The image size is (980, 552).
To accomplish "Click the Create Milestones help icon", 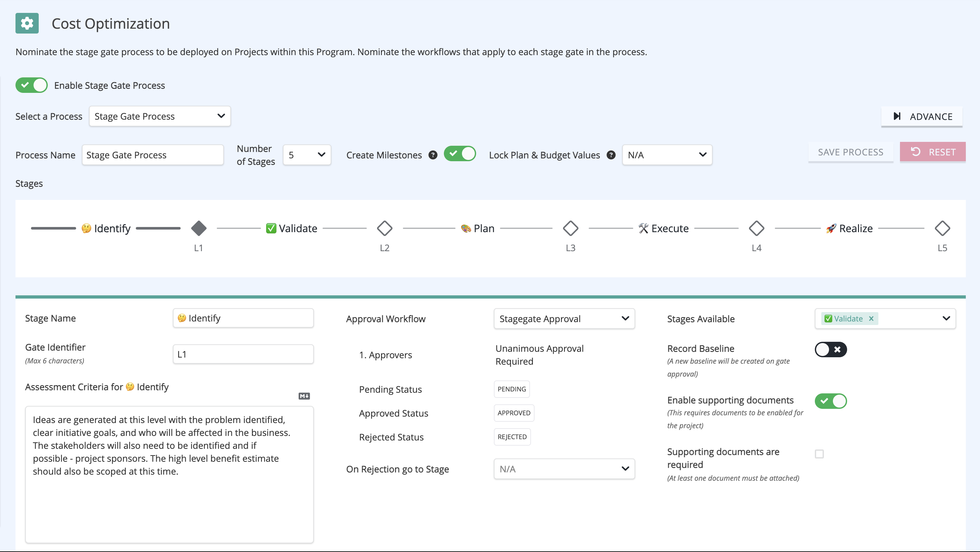I will (433, 155).
